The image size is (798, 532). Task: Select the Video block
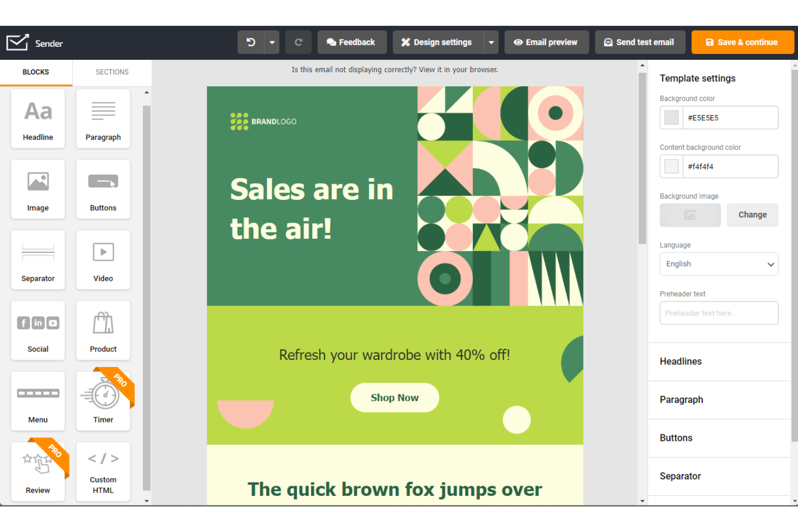pyautogui.click(x=103, y=260)
